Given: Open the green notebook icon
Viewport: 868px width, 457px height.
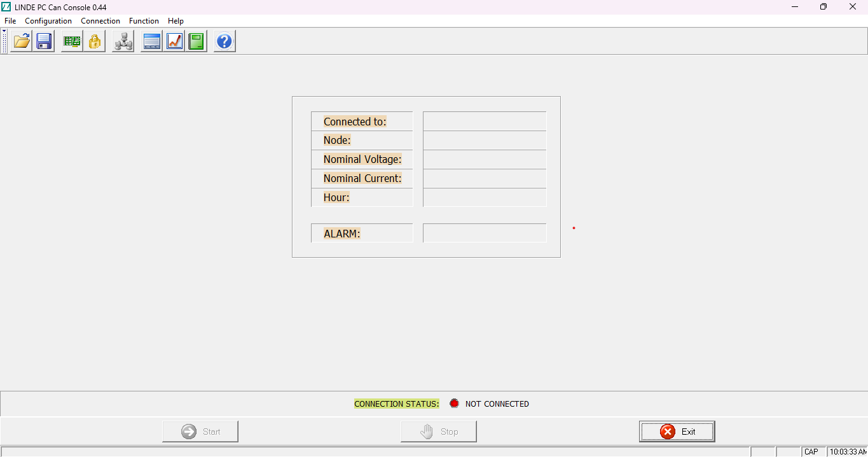Looking at the screenshot, I should click(x=196, y=42).
